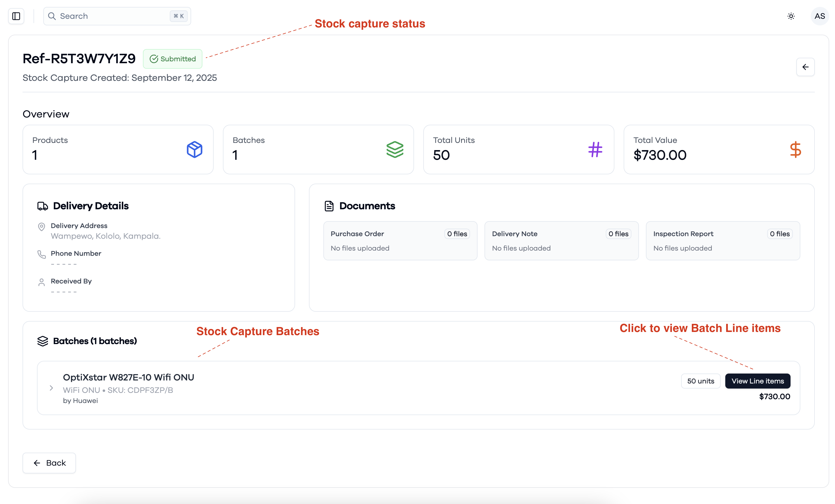Click the green Batches layers icon
Image resolution: width=835 pixels, height=504 pixels.
pos(395,149)
